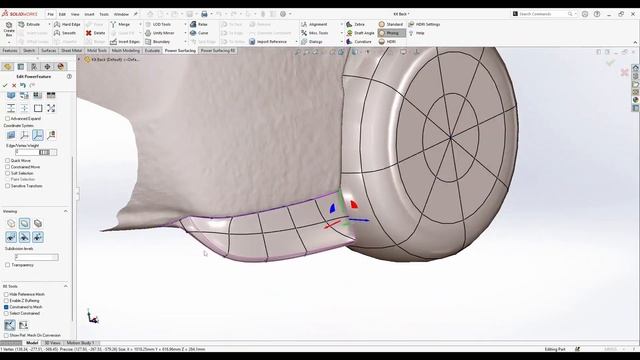Accept Edit PowerFeature with green checkmark
The height and width of the screenshot is (360, 640).
(5, 85)
